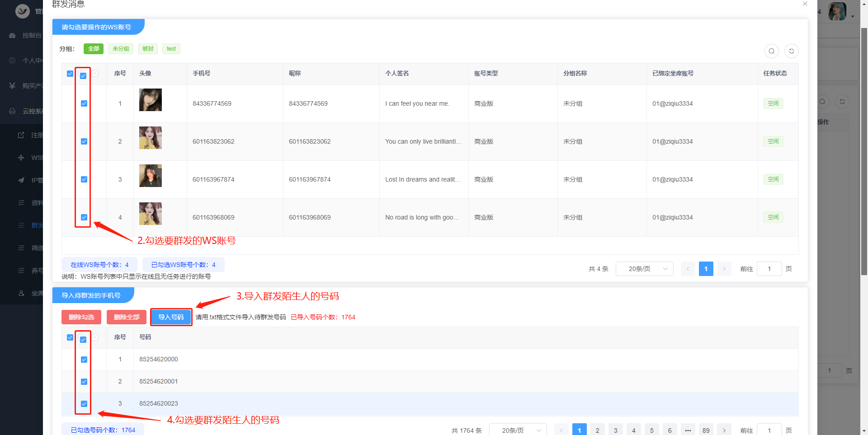The image size is (868, 435).
Task: Open the 坐席 person sidebar icon
Action: (x=21, y=293)
